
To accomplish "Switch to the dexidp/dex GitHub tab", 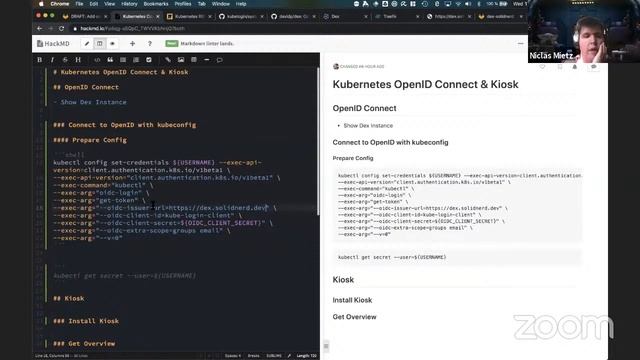I will 293,16.
